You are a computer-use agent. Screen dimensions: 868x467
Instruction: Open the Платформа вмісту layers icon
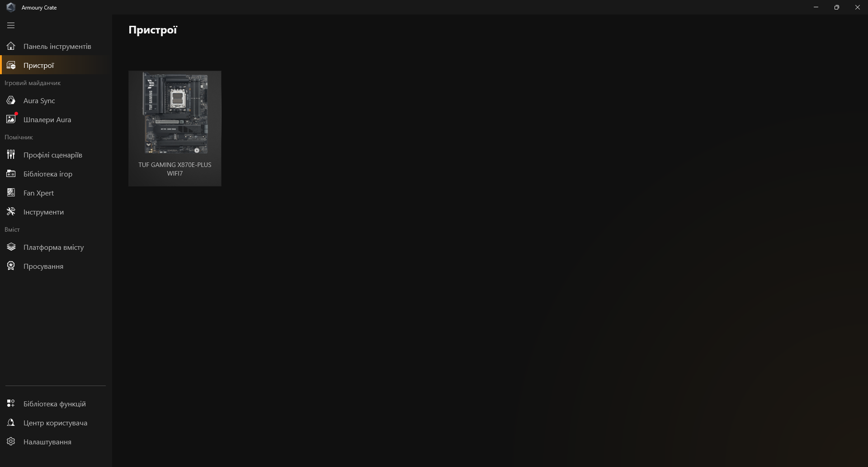click(11, 247)
